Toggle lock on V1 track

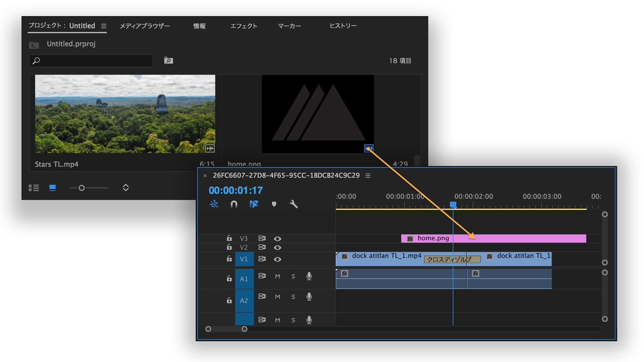point(229,259)
